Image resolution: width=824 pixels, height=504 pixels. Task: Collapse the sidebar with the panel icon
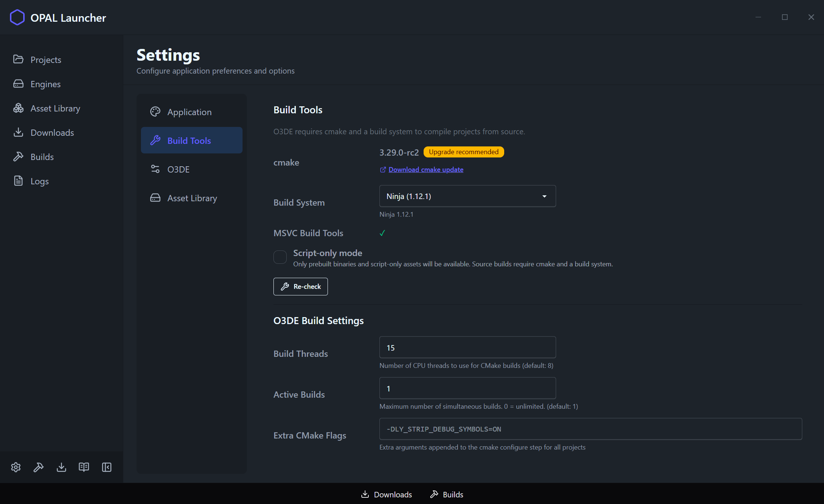point(107,467)
